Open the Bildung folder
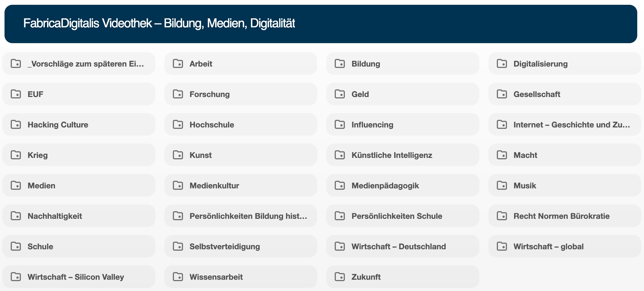The image size is (644, 291). pyautogui.click(x=366, y=64)
